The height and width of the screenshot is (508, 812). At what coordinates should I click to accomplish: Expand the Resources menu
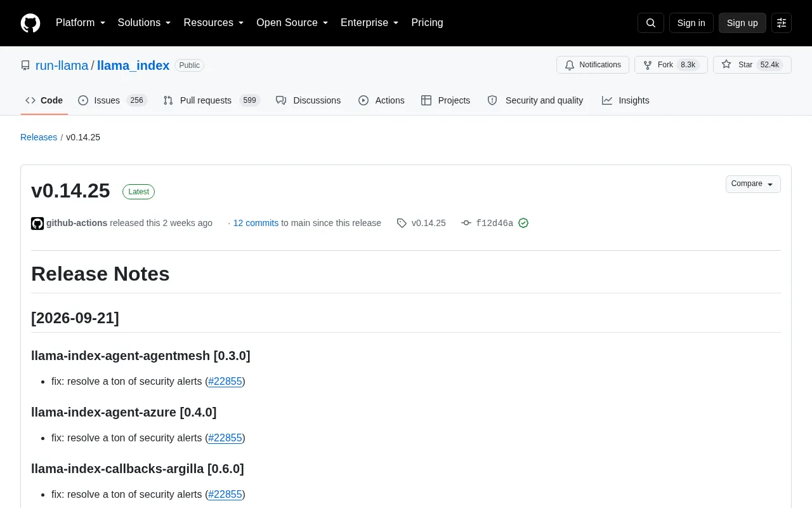pos(214,23)
